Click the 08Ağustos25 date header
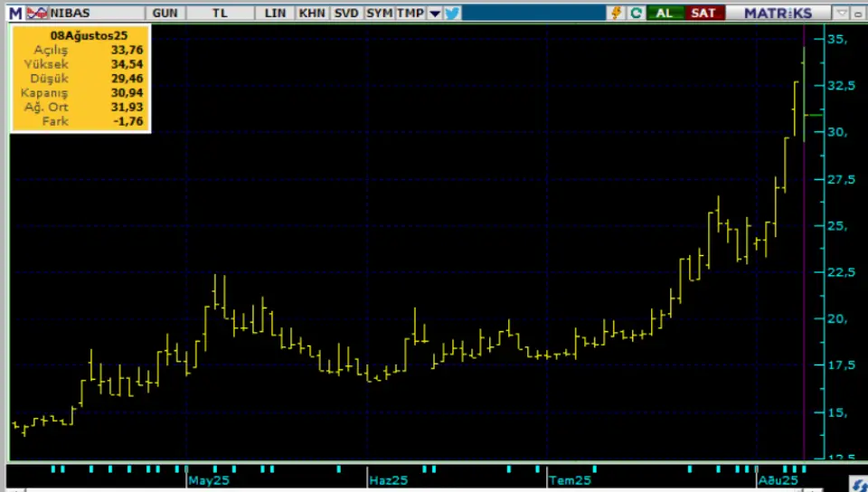The width and height of the screenshot is (868, 492). click(89, 35)
